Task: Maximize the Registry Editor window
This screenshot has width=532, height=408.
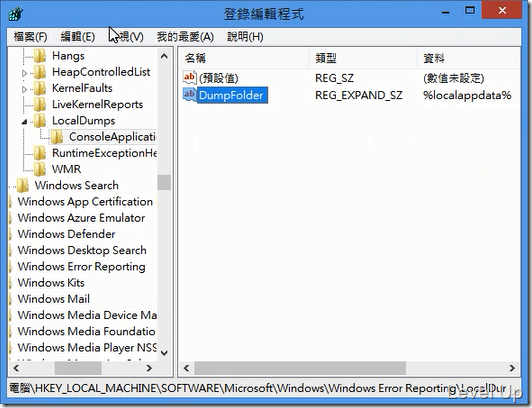Action: point(470,11)
